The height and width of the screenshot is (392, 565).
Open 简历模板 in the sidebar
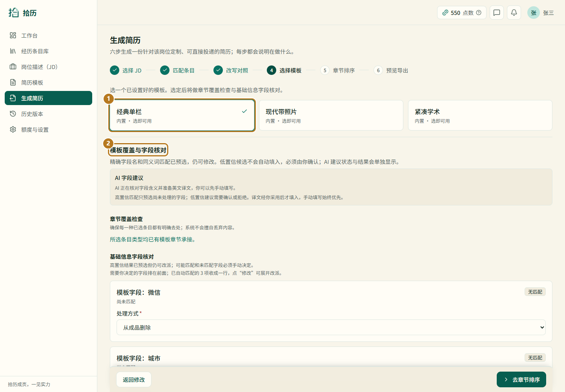coord(48,82)
